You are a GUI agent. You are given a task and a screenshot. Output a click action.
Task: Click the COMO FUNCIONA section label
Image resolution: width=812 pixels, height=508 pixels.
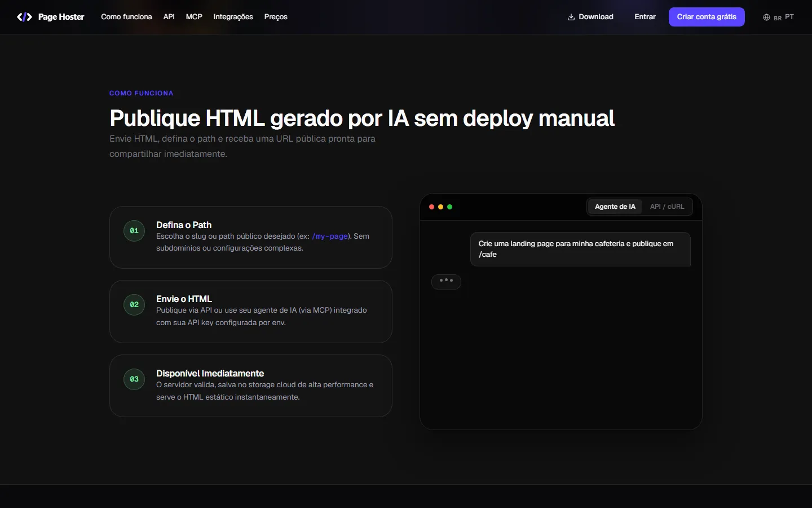pyautogui.click(x=142, y=93)
